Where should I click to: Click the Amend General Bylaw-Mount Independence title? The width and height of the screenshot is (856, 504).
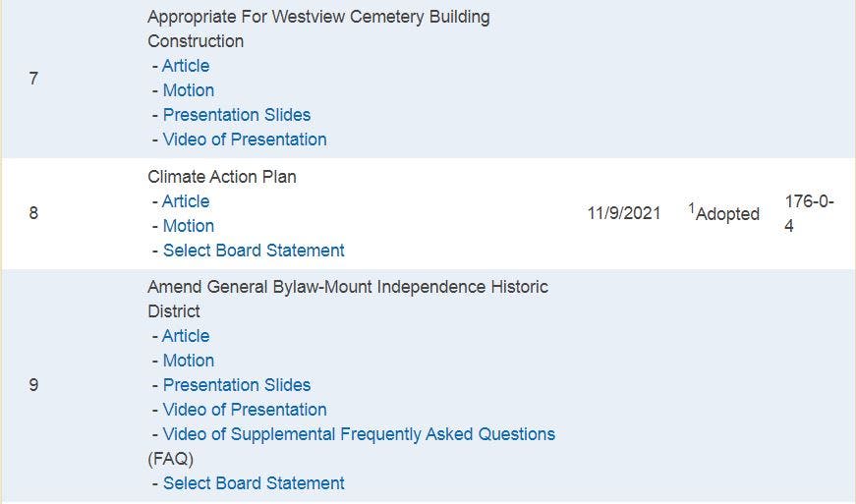click(x=347, y=287)
